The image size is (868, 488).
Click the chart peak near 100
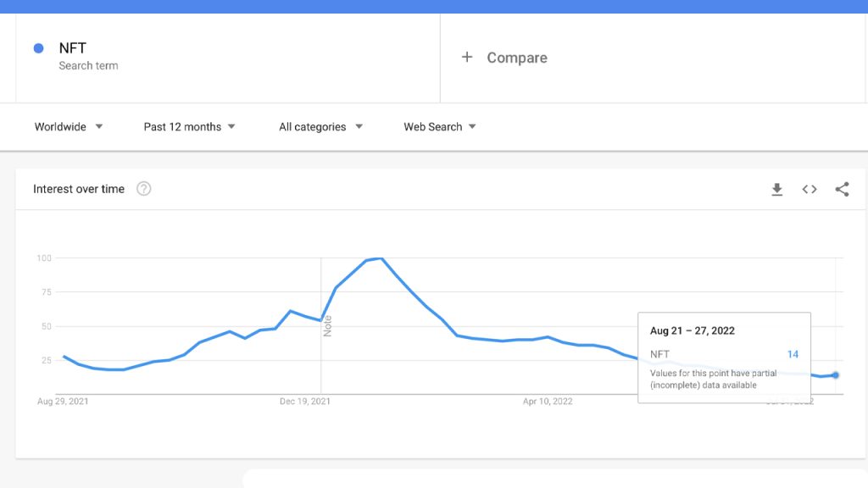click(381, 258)
